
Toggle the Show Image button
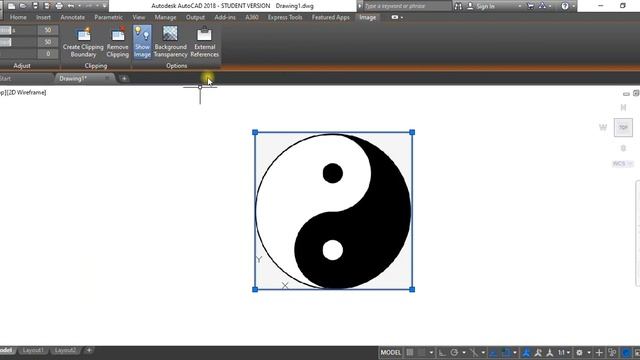142,41
